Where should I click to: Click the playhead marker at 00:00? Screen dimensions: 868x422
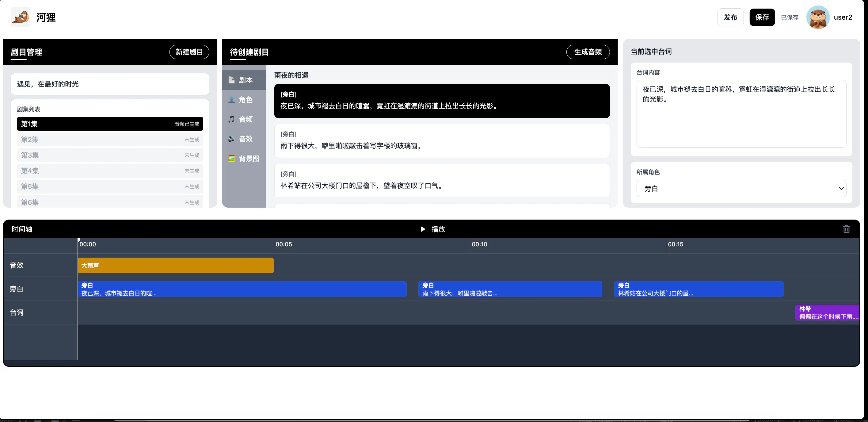(78, 240)
